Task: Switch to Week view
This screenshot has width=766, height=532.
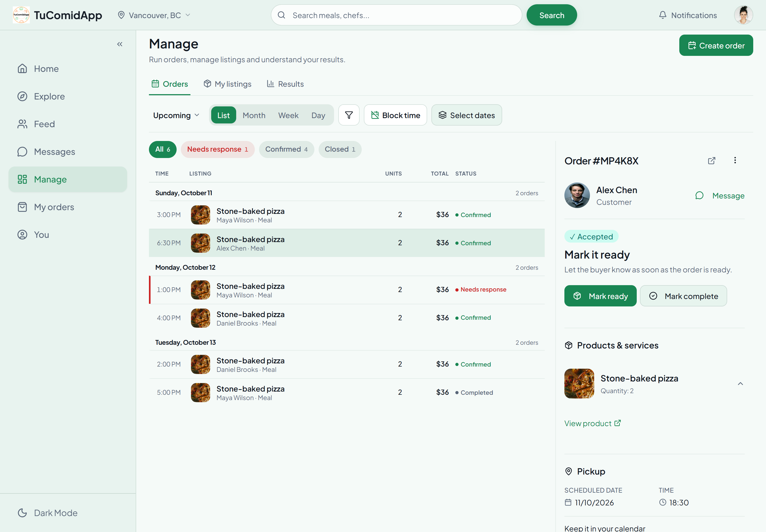Action: click(288, 115)
